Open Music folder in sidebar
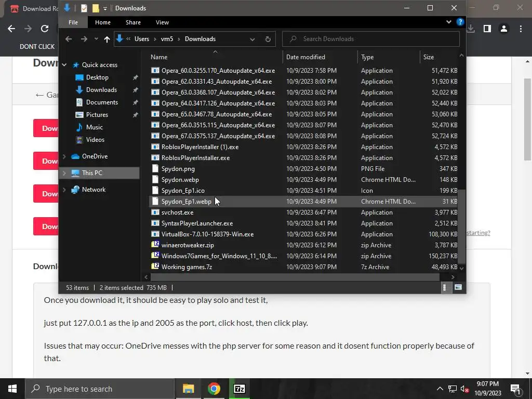Image resolution: width=532 pixels, height=399 pixels. [x=94, y=127]
